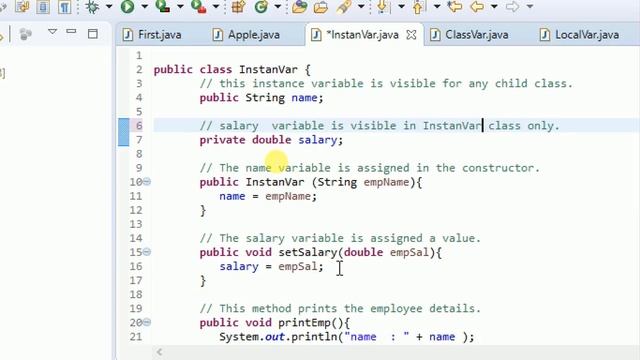The image size is (640, 360).
Task: Click the Next Annotation down arrow icon
Action: click(x=382, y=7)
